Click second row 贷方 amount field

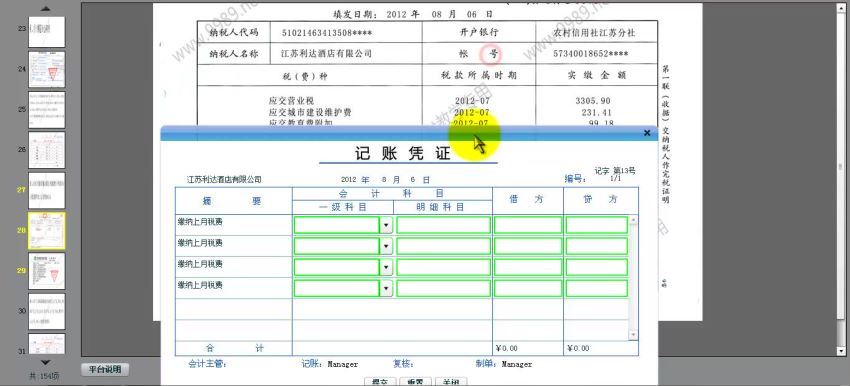597,246
